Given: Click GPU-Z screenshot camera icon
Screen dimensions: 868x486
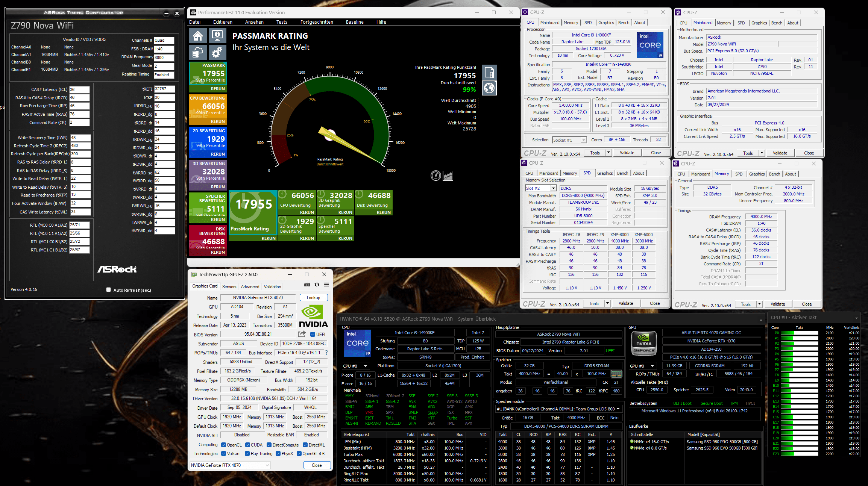Looking at the screenshot, I should click(307, 285).
